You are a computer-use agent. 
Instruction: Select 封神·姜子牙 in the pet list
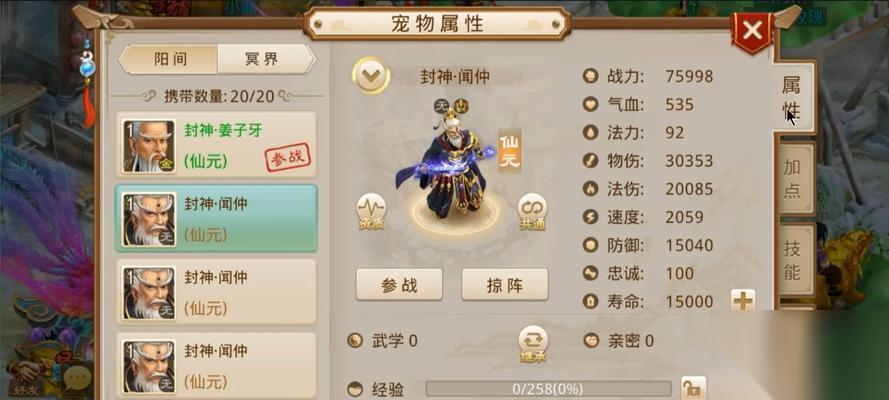click(x=216, y=144)
